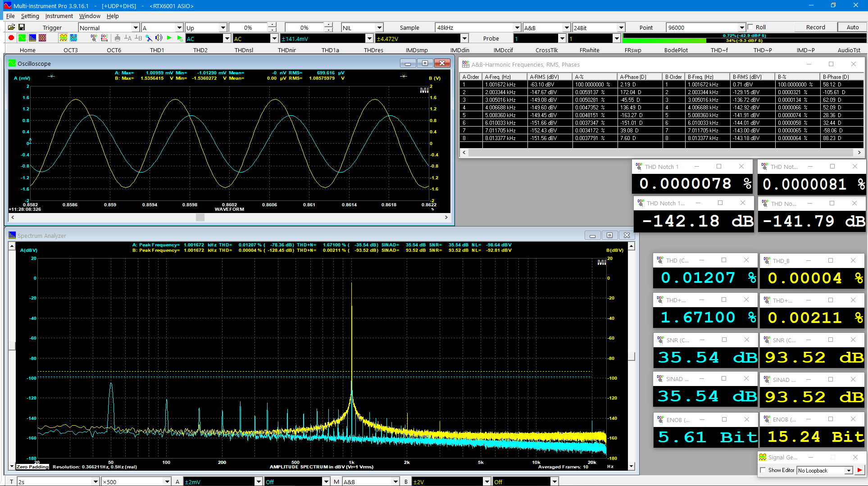The image size is (868, 486).
Task: Open the Derived Data Curve DDC icon
Action: click(x=105, y=38)
